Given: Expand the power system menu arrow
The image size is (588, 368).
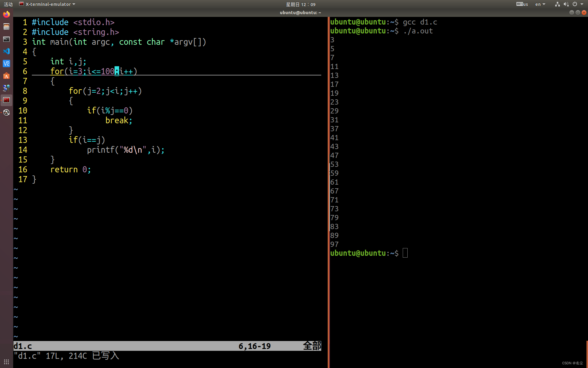Looking at the screenshot, I should point(582,4).
